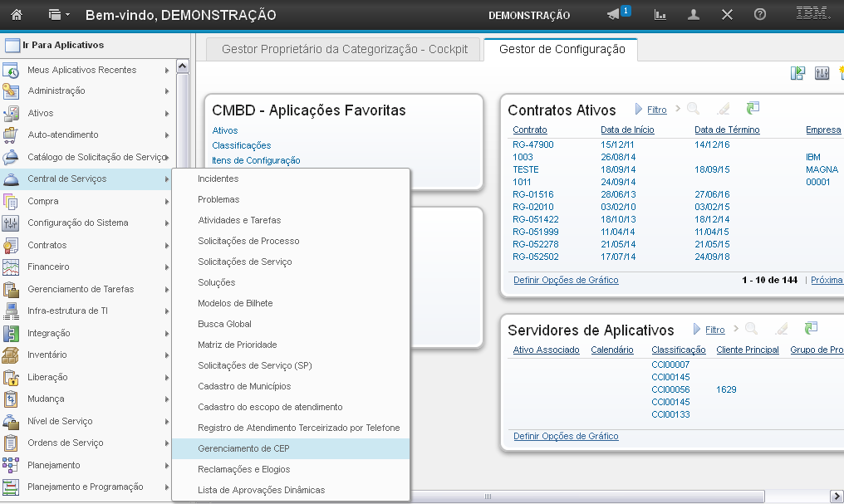Click the Home icon in header
Image resolution: width=844 pixels, height=504 pixels.
click(17, 15)
